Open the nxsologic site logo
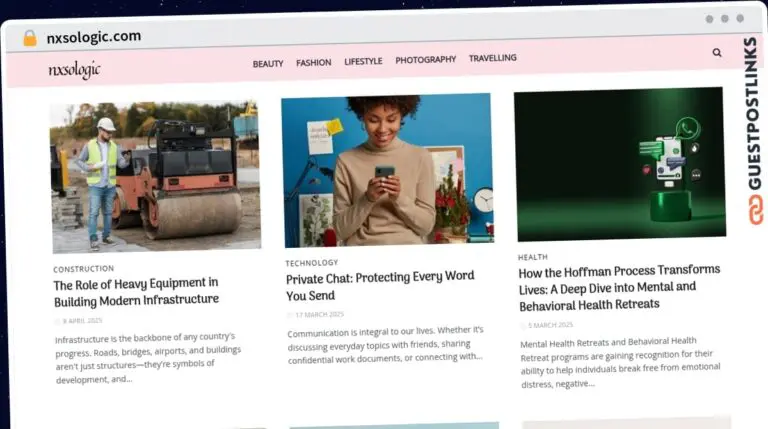 (x=74, y=70)
